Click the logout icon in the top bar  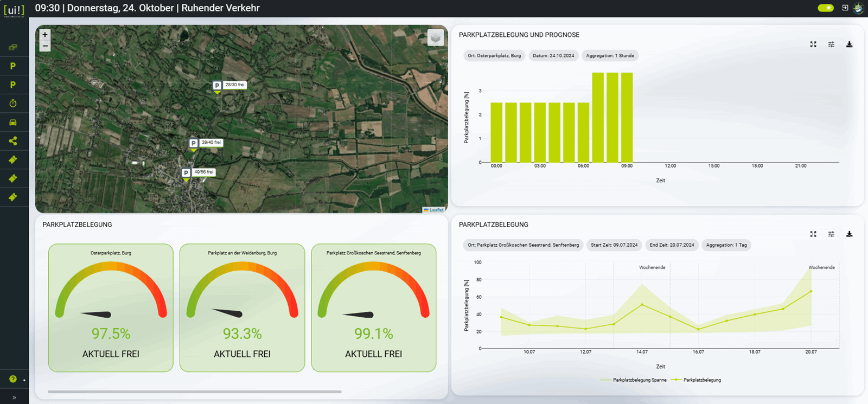click(x=845, y=8)
